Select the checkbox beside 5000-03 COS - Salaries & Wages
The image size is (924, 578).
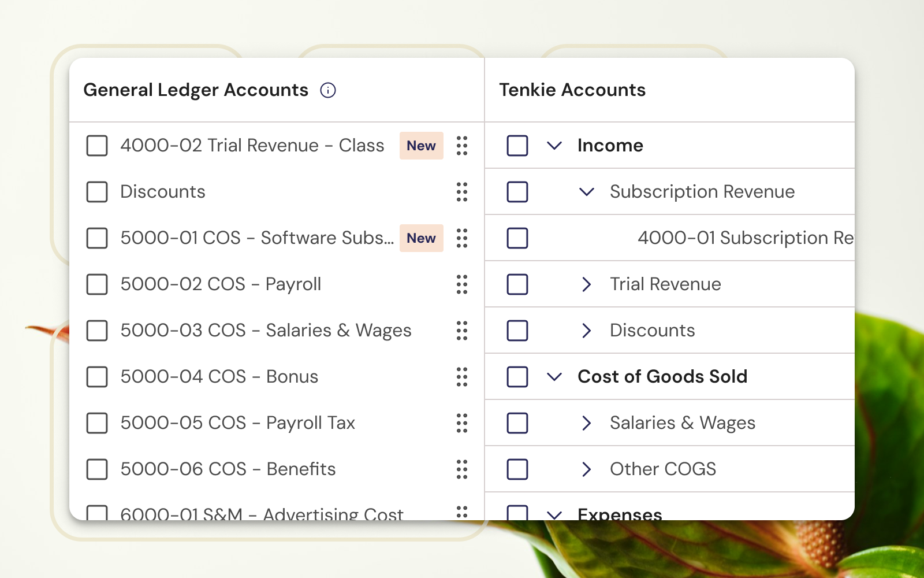point(96,331)
